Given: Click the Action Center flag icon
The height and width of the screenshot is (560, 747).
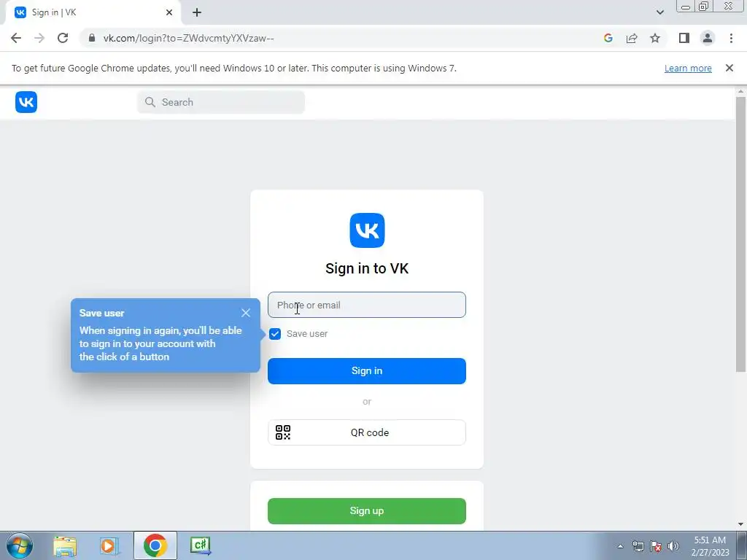Looking at the screenshot, I should pyautogui.click(x=656, y=546).
